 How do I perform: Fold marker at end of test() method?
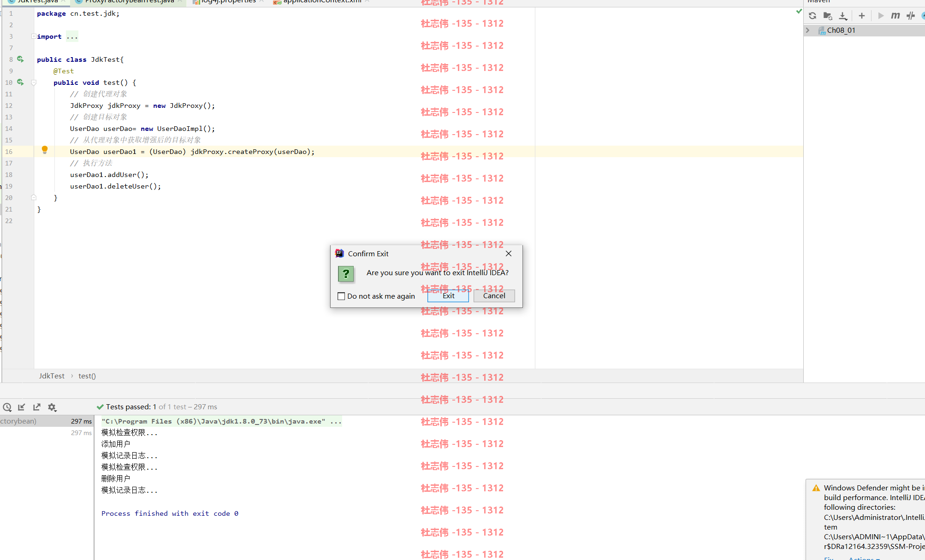pyautogui.click(x=34, y=197)
